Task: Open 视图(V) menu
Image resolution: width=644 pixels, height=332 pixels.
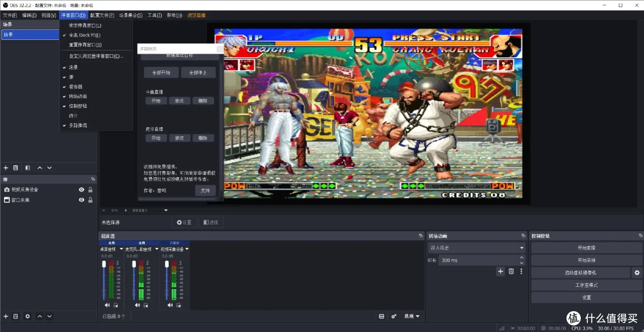Action: (x=48, y=15)
